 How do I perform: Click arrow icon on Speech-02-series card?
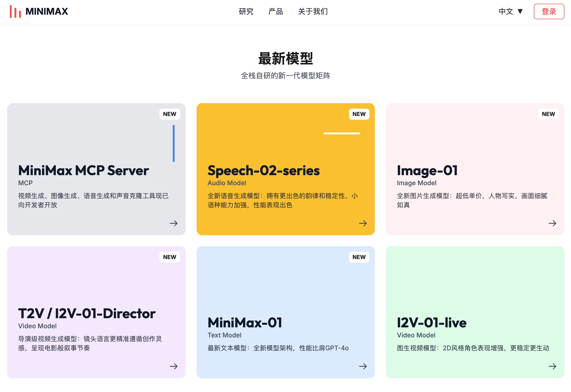coord(363,223)
